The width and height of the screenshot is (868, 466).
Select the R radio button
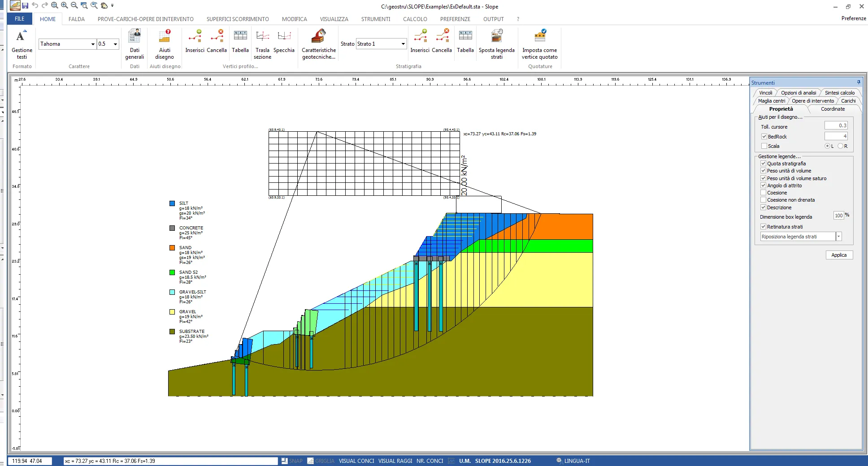coord(840,146)
